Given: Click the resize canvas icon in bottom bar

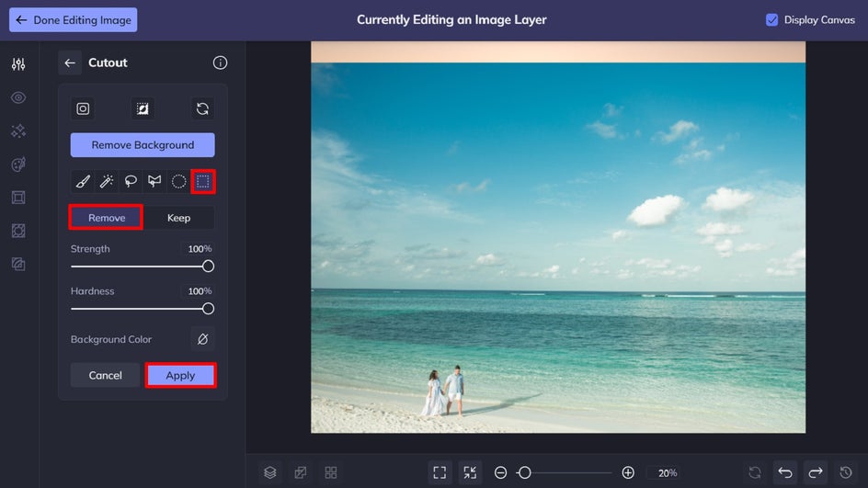Looking at the screenshot, I should [x=301, y=472].
